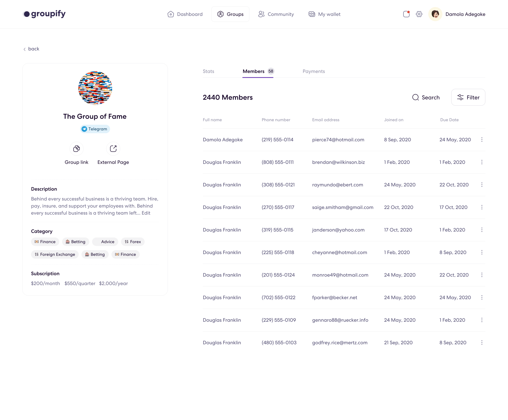This screenshot has height=420, width=508.
Task: Click the Search icon in members list
Action: point(416,97)
